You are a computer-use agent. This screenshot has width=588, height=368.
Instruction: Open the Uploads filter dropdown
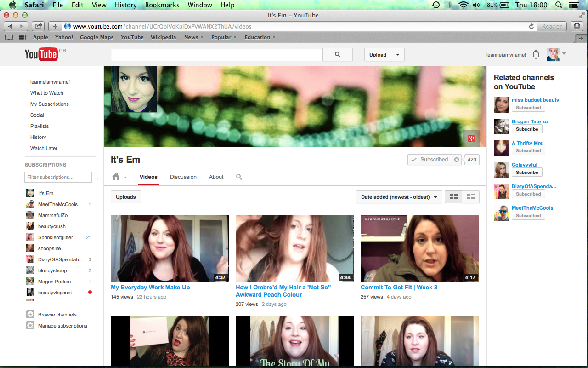coord(125,197)
